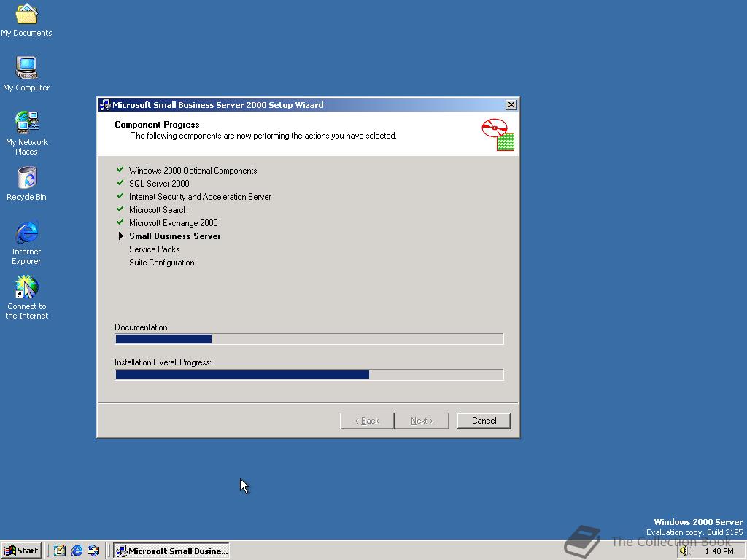Click the Setup Wizard title bar icon

coord(105,105)
